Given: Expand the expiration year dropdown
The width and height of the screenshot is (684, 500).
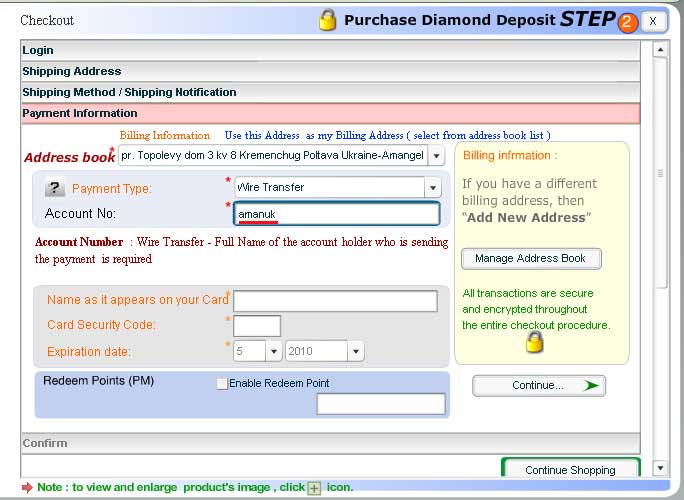Looking at the screenshot, I should coord(356,351).
